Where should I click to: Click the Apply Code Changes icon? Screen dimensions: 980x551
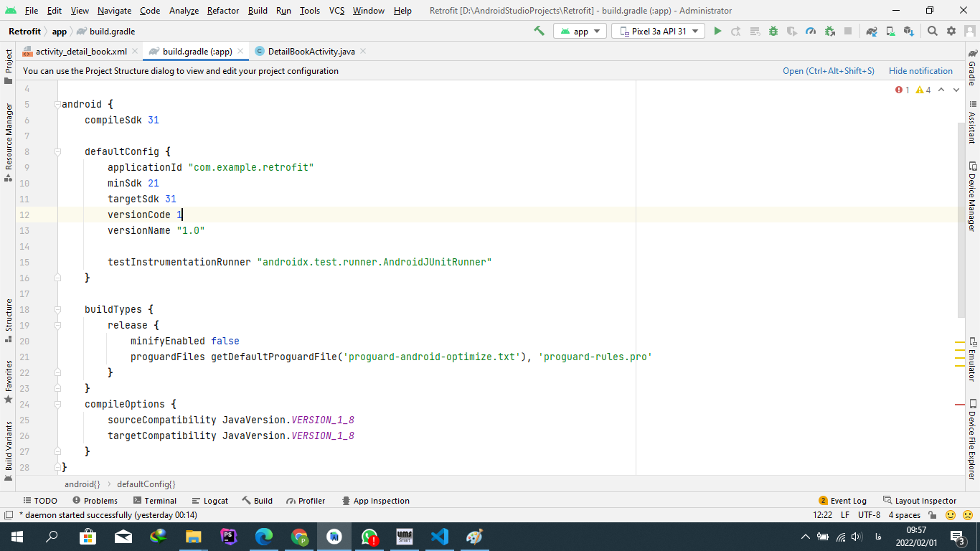(755, 31)
